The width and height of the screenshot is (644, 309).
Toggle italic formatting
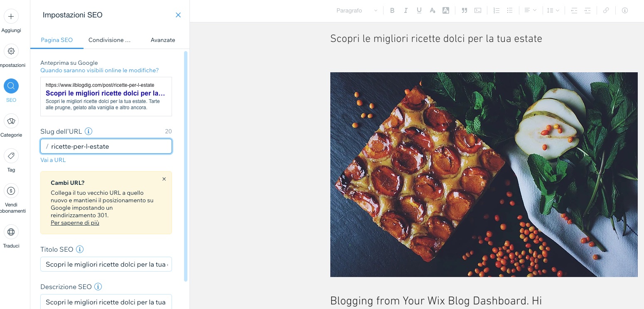(x=406, y=11)
